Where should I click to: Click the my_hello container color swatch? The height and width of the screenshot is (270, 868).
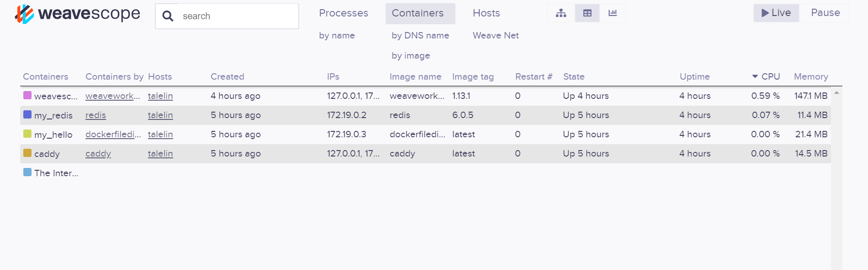click(27, 134)
